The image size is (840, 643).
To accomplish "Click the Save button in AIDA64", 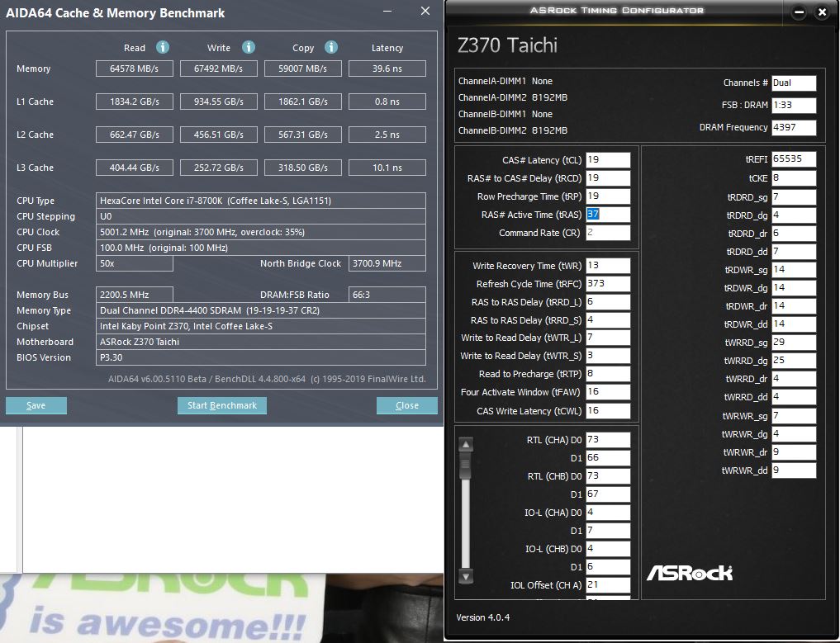I will pos(36,405).
